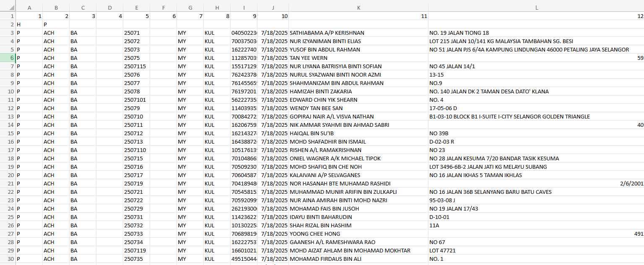Click cell SHAH RIZAL BIN HASHIM

[358, 225]
